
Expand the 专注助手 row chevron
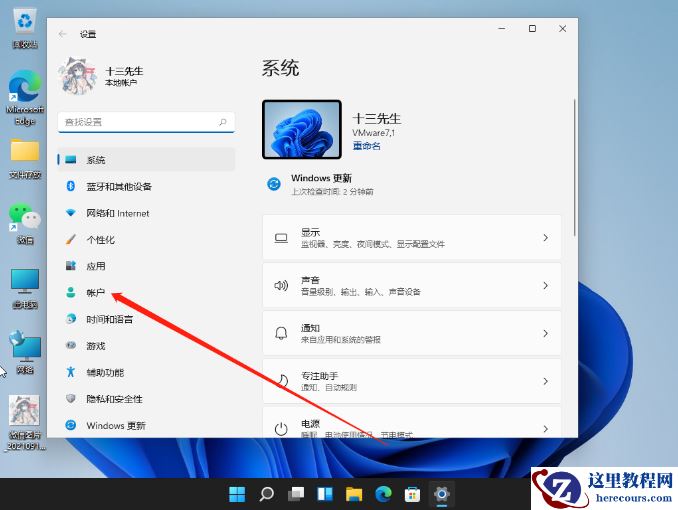click(545, 381)
